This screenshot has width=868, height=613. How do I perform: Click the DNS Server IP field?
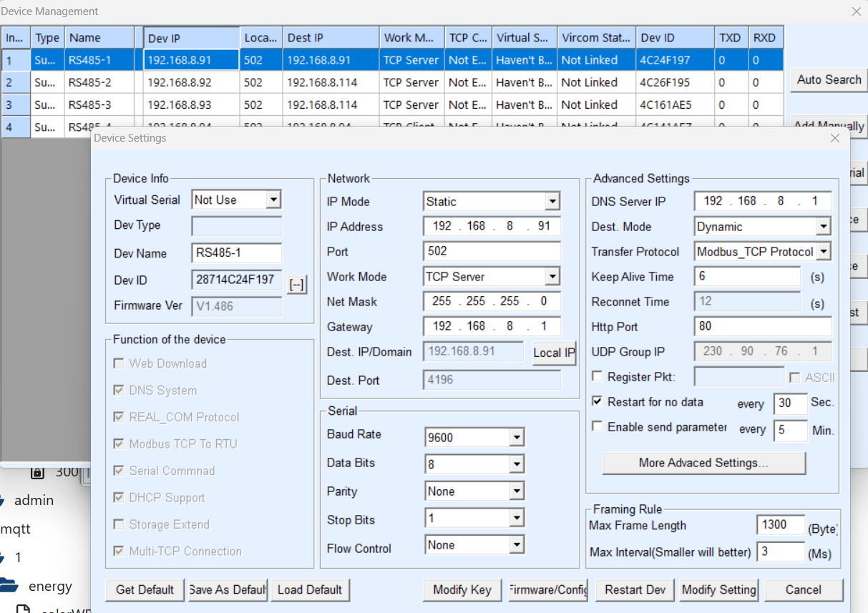[763, 202]
